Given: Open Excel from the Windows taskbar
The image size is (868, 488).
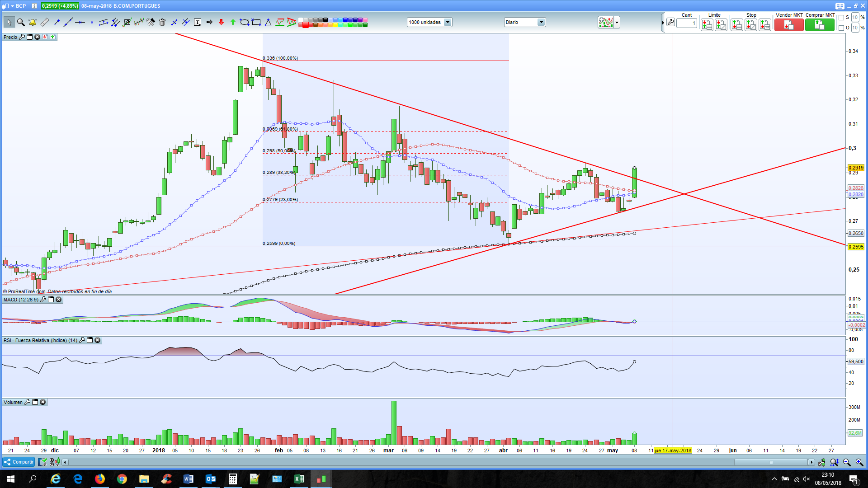Looking at the screenshot, I should pyautogui.click(x=299, y=479).
